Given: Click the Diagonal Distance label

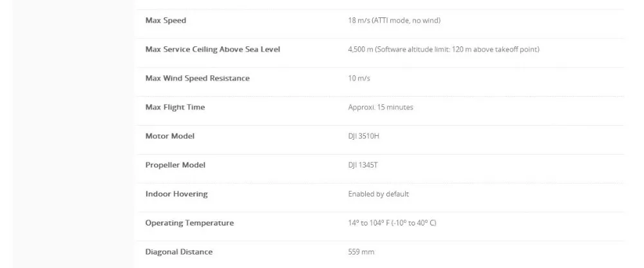Looking at the screenshot, I should [179, 251].
